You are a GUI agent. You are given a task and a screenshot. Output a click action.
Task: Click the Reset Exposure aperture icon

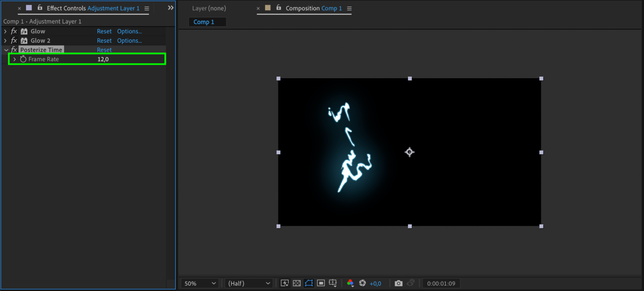point(362,283)
